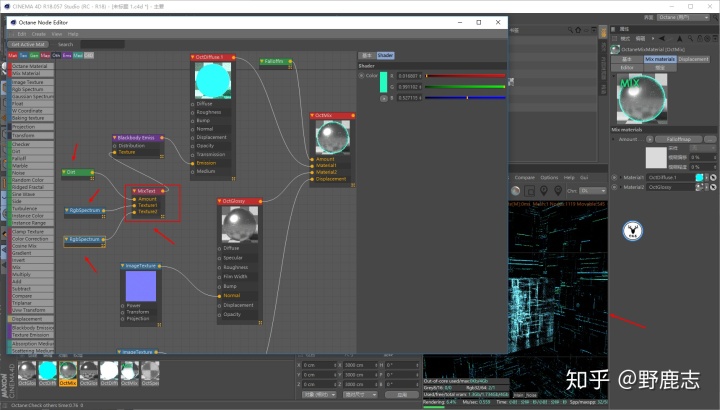Click Texture1 input pin of MixText
The image size is (720, 410).
point(134,206)
